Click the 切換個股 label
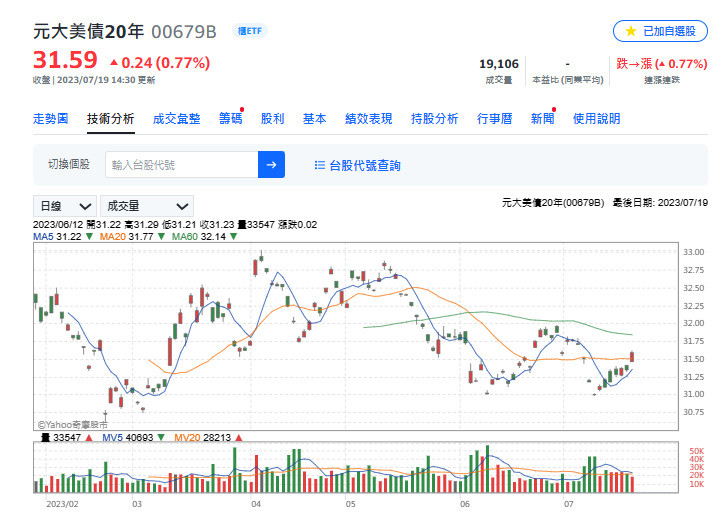This screenshot has width=718, height=521. click(69, 164)
